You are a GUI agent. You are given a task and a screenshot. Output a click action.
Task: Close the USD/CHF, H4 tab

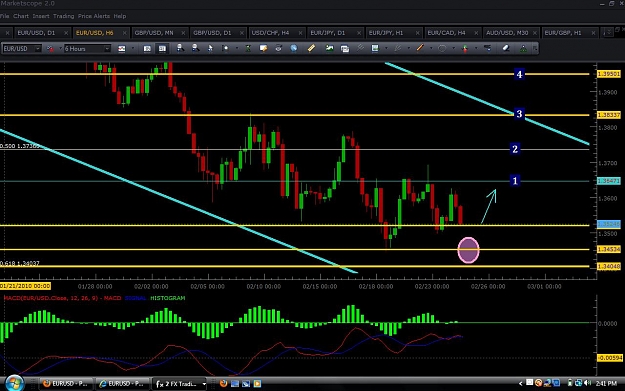300,33
